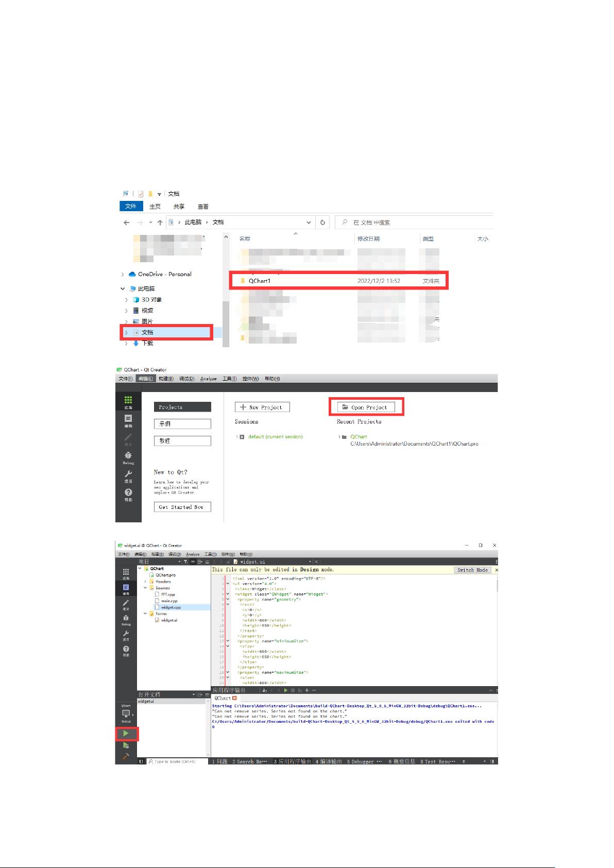Click the Refresh button in File Explorer
Viewport: 614px width, 868px height.
(322, 223)
